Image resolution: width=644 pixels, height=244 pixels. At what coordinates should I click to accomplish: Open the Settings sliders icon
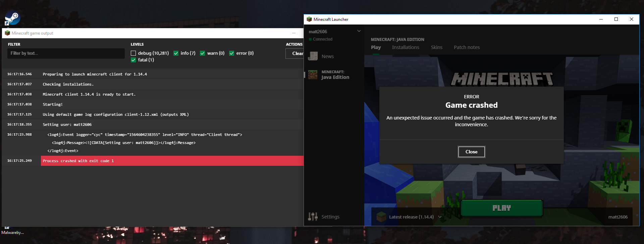313,217
